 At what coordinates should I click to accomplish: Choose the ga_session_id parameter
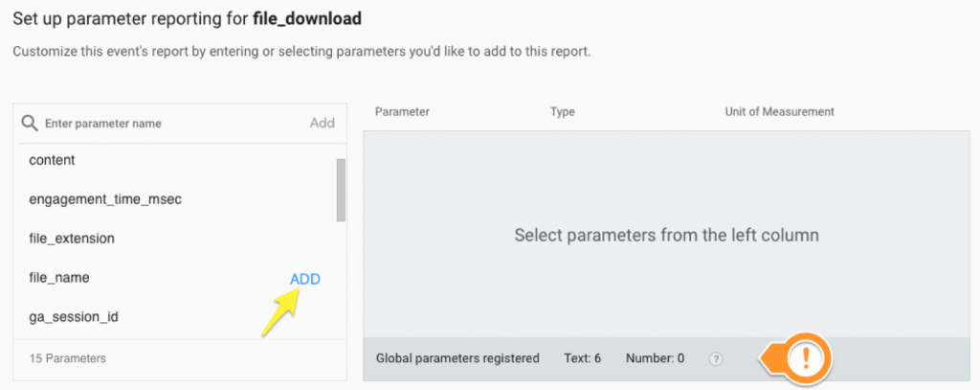[74, 316]
